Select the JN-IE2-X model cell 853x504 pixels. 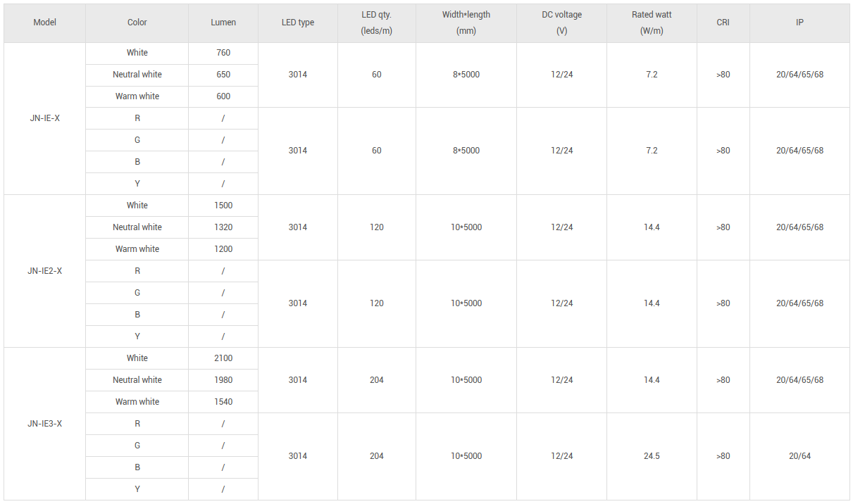[x=44, y=271]
